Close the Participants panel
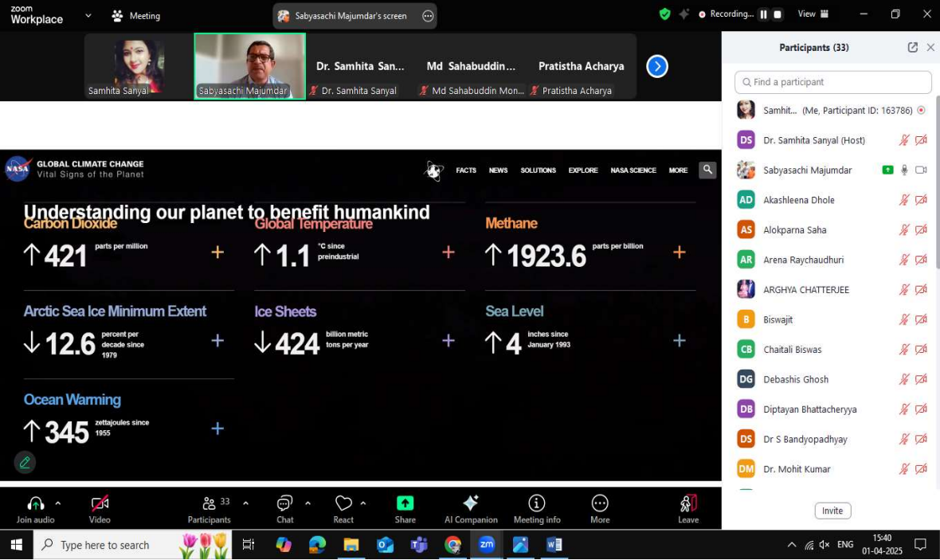The height and width of the screenshot is (560, 940). (930, 47)
